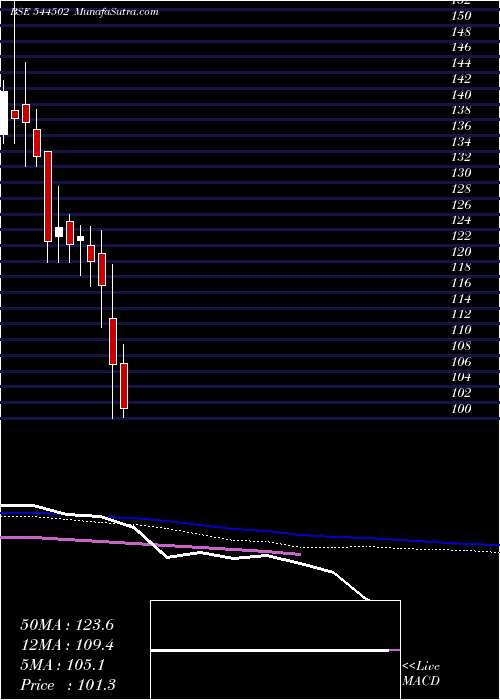This screenshot has width=500, height=700.
Task: Click the 108 price axis label
Action: point(461,346)
